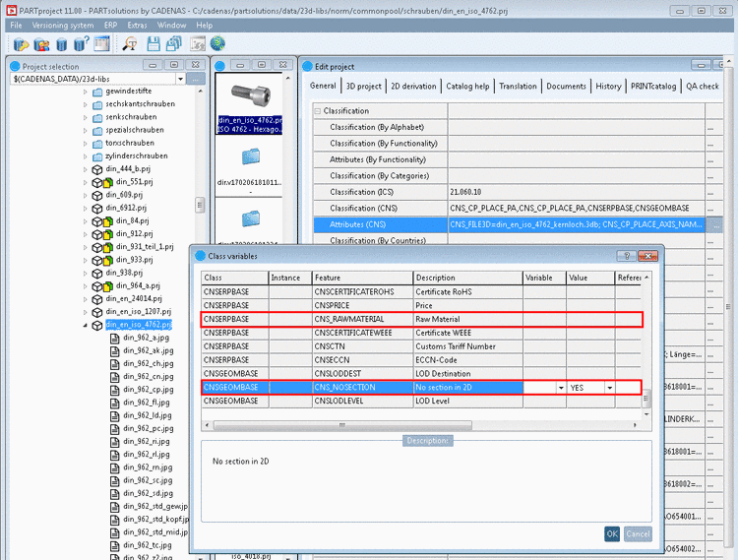738x560 pixels.
Task: Collapse the din_en_iso_4762.prj tree node
Action: coord(86,325)
